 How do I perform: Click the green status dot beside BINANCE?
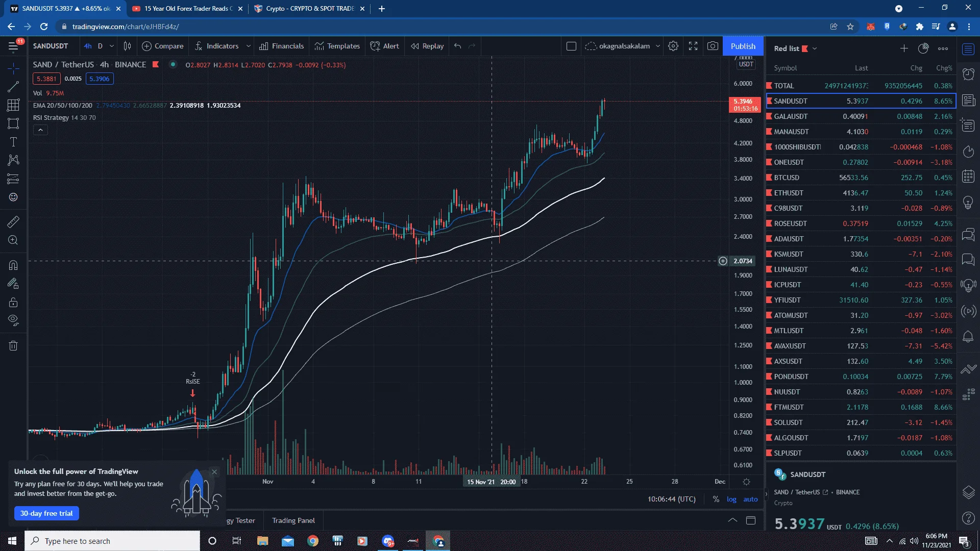[173, 64]
